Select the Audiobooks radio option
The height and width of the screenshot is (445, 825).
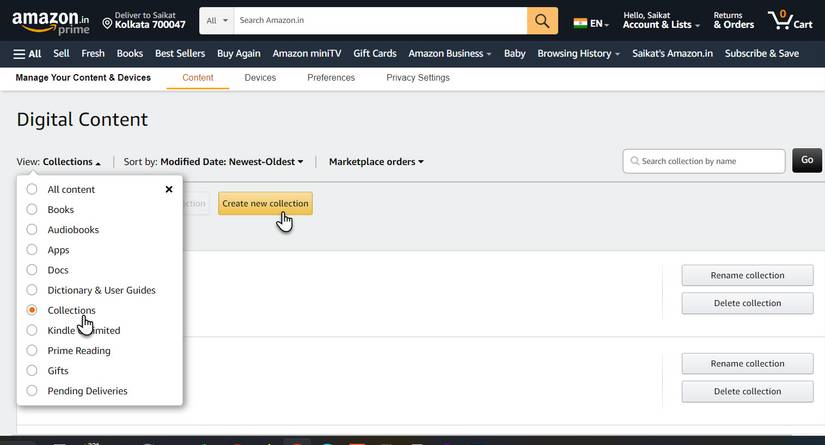pyautogui.click(x=32, y=229)
